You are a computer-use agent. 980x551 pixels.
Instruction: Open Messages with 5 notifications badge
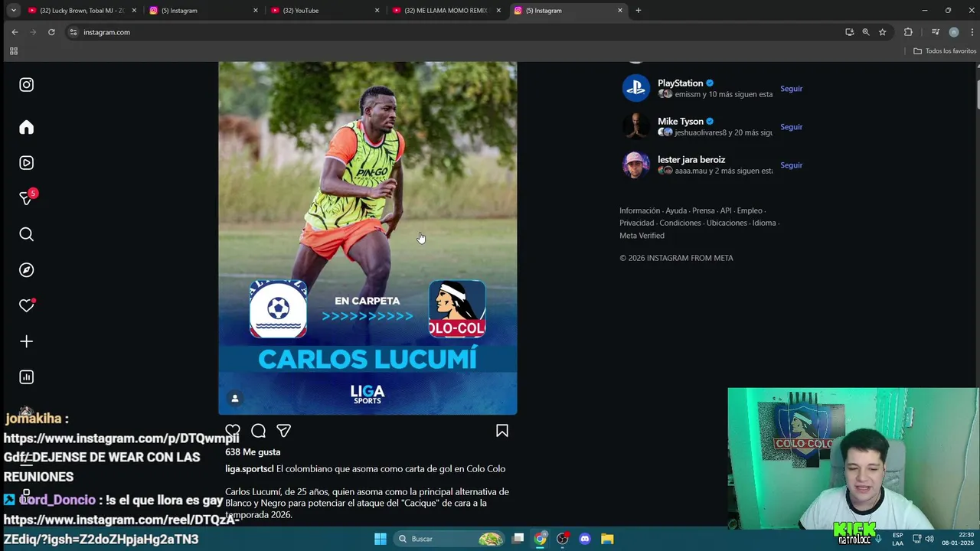point(28,197)
